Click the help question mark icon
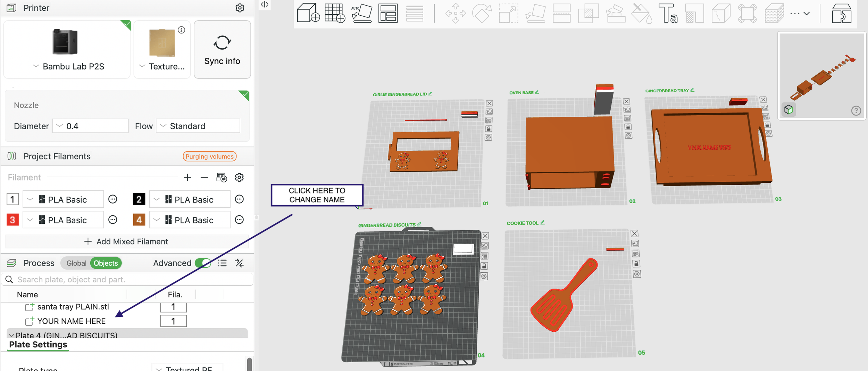868x371 pixels. pos(856,110)
